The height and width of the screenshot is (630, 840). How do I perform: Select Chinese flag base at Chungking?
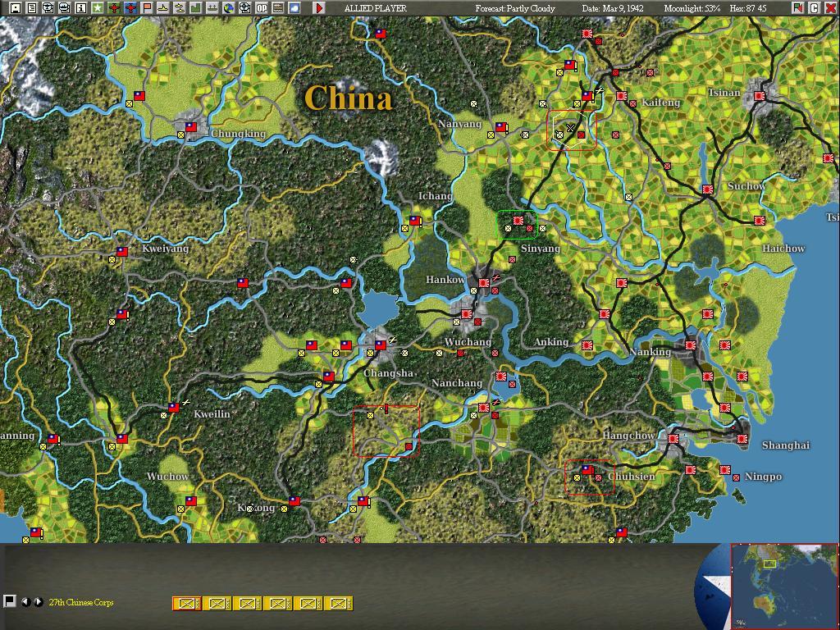(x=190, y=127)
